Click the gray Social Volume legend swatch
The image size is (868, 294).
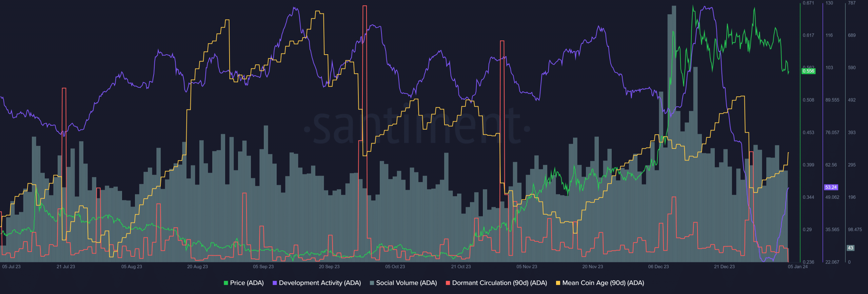coord(372,283)
